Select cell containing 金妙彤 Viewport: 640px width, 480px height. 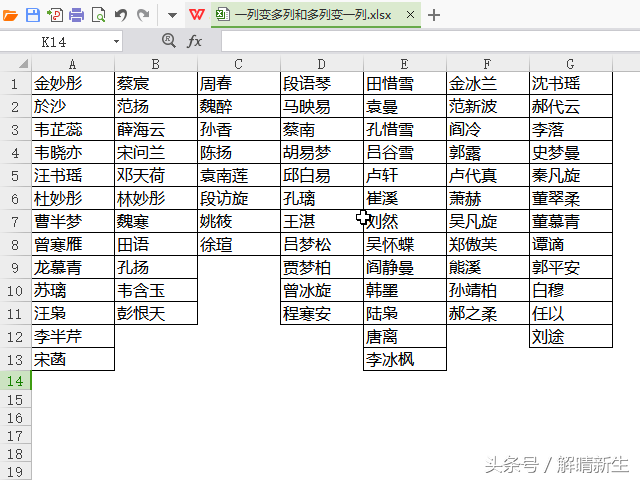(73, 84)
